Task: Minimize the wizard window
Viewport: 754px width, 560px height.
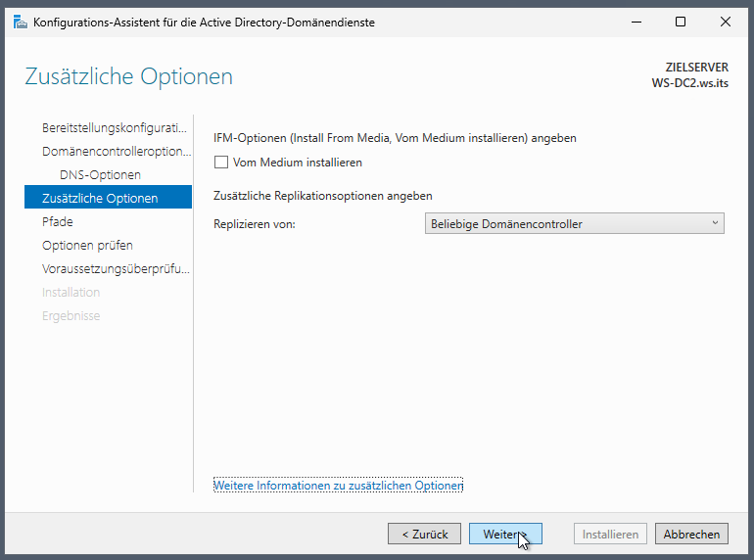Action: [636, 23]
